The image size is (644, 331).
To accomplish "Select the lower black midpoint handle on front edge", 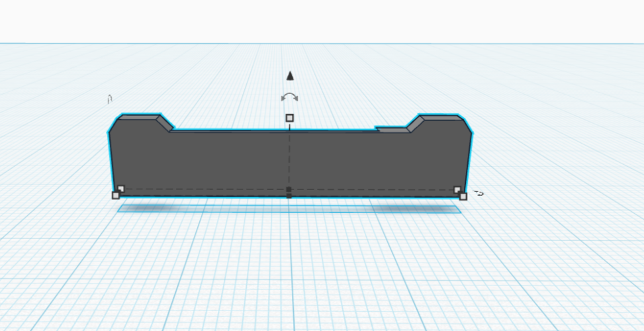I will click(x=289, y=196).
